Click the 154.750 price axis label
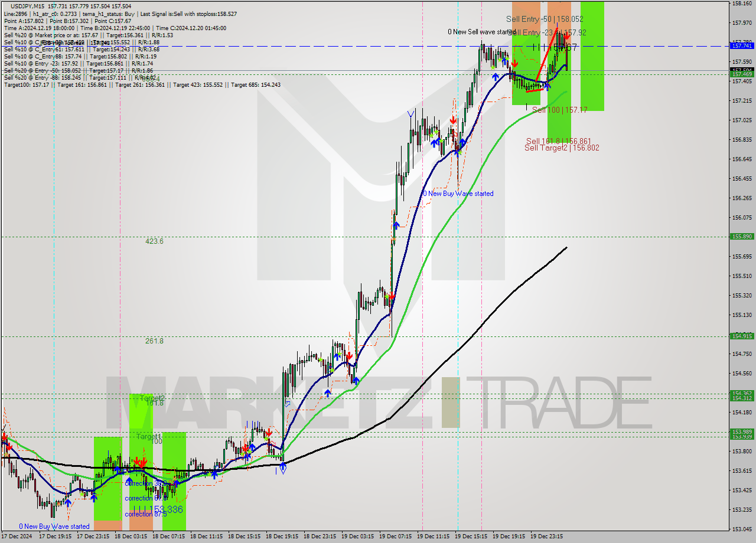Image resolution: width=756 pixels, height=543 pixels. click(742, 354)
